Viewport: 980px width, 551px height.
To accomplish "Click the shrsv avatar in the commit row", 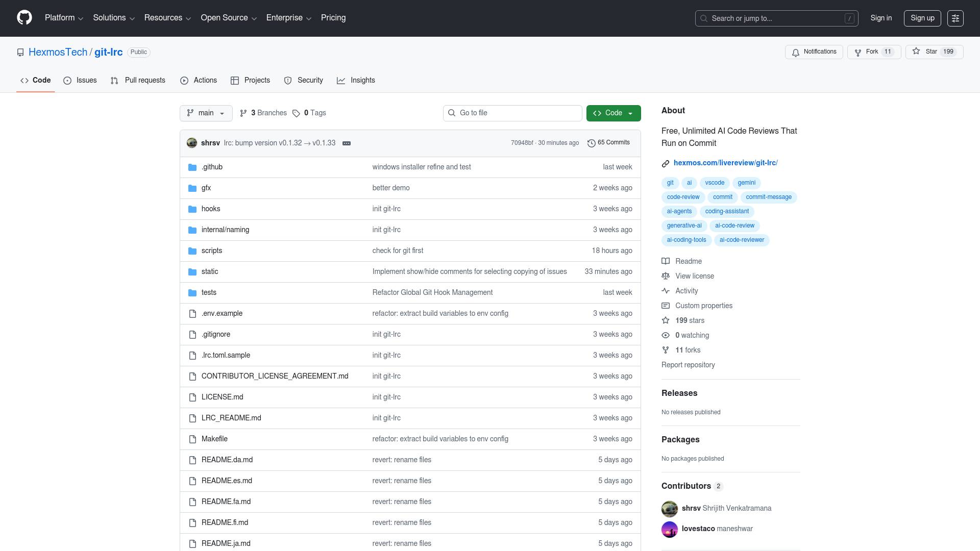I will point(192,143).
